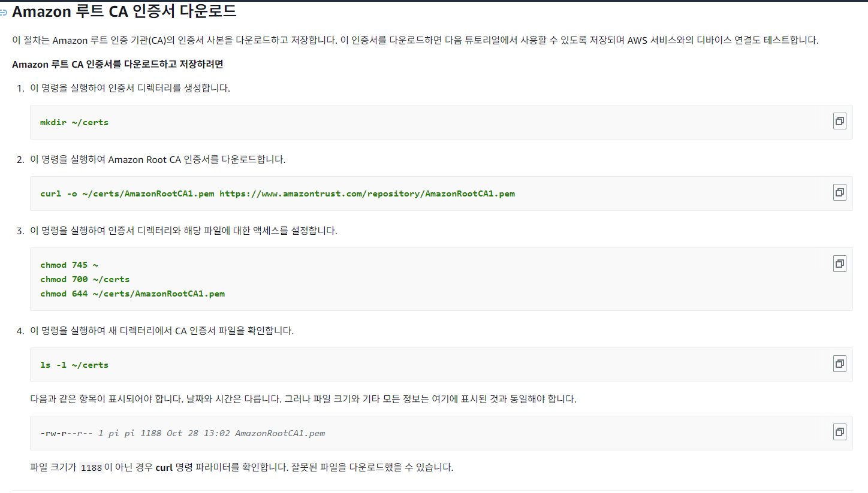Click the 'chmod 700 ~/certs' line
This screenshot has width=868, height=493.
(85, 279)
